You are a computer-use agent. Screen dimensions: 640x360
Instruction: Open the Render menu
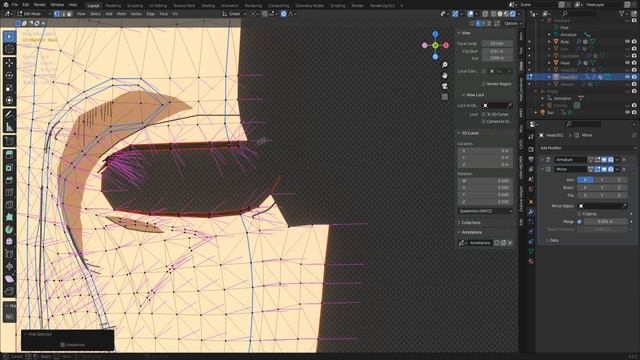click(x=40, y=5)
